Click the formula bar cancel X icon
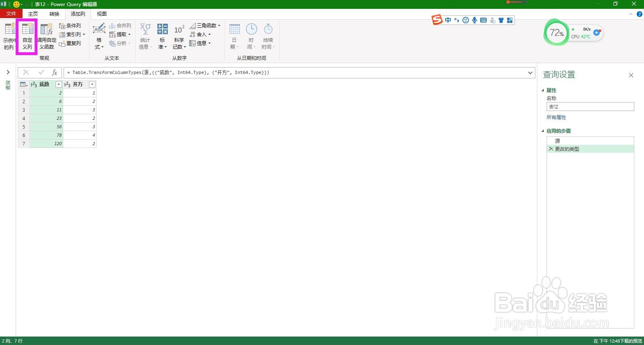The width and height of the screenshot is (644, 345). (x=26, y=72)
